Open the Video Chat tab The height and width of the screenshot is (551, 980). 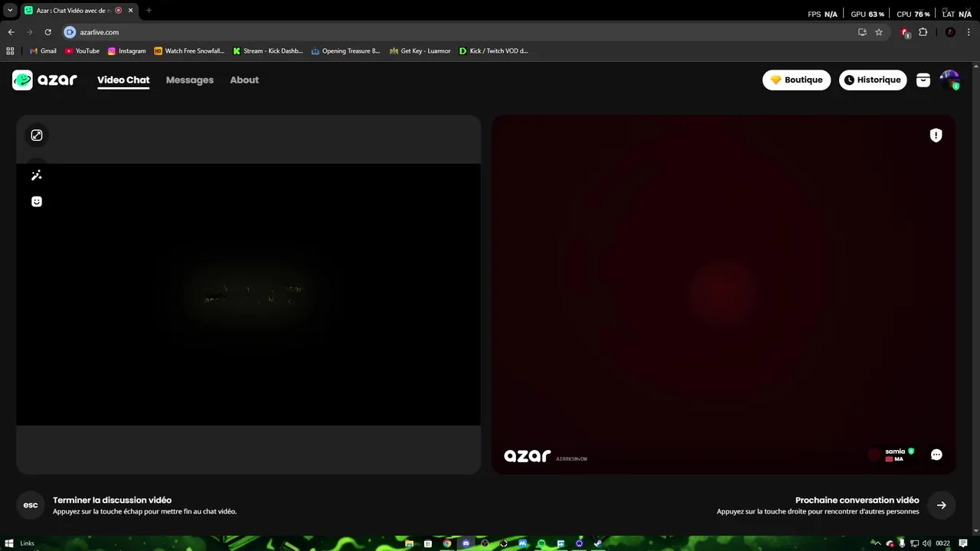coord(123,80)
